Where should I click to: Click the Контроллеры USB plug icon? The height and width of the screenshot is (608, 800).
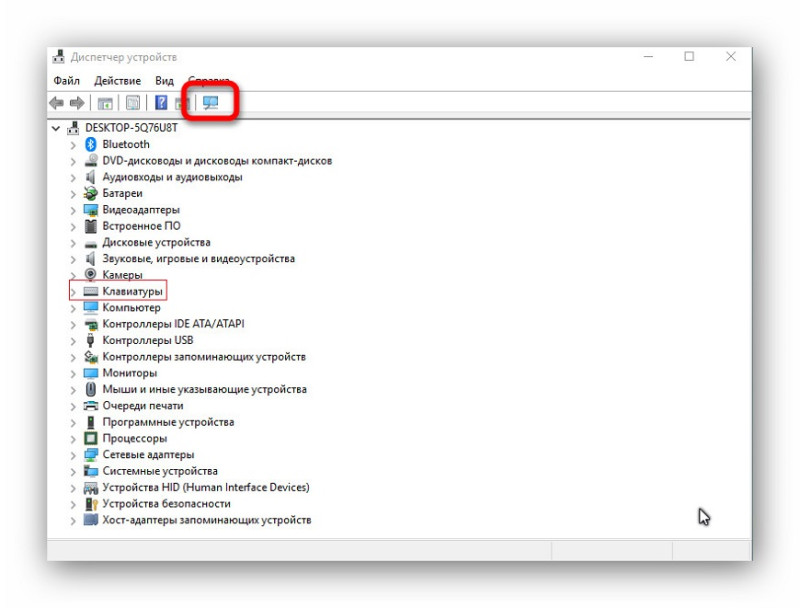coord(90,340)
